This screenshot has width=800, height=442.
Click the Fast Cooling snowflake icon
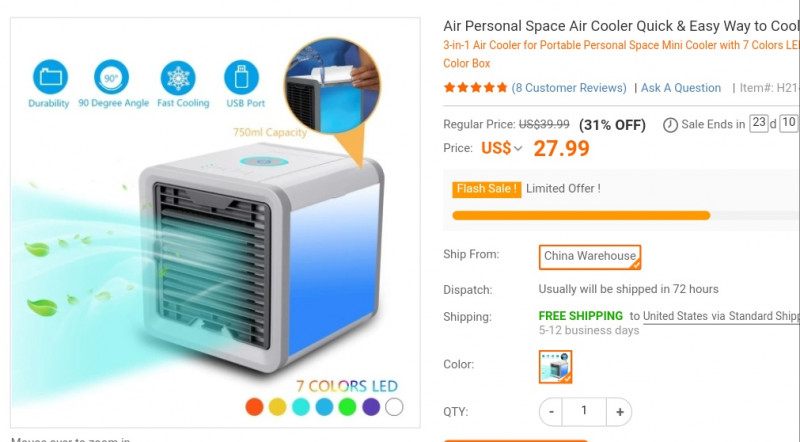click(178, 78)
